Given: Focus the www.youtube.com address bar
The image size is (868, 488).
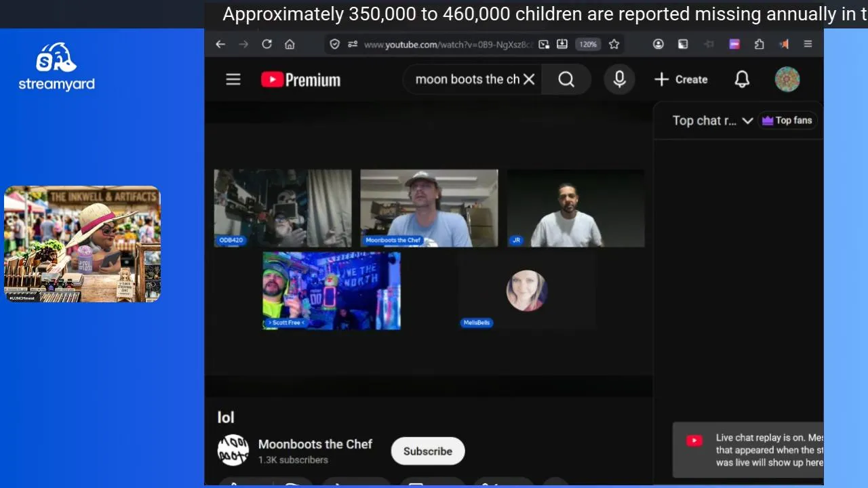Looking at the screenshot, I should 448,45.
